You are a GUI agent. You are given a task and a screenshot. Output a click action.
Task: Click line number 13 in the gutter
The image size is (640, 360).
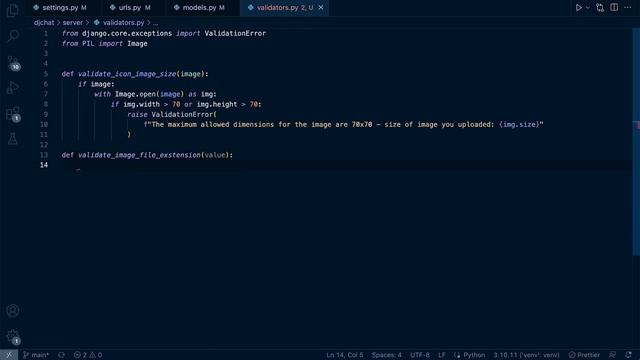pyautogui.click(x=44, y=155)
